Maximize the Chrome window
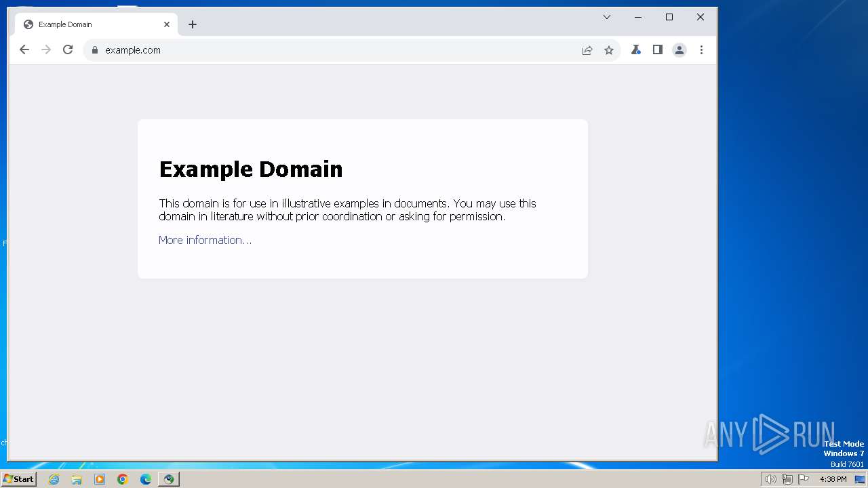Viewport: 868px width, 488px height. point(669,17)
